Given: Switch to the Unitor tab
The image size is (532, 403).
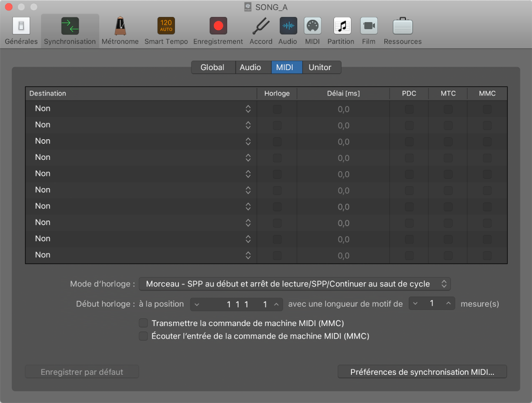Looking at the screenshot, I should point(320,67).
